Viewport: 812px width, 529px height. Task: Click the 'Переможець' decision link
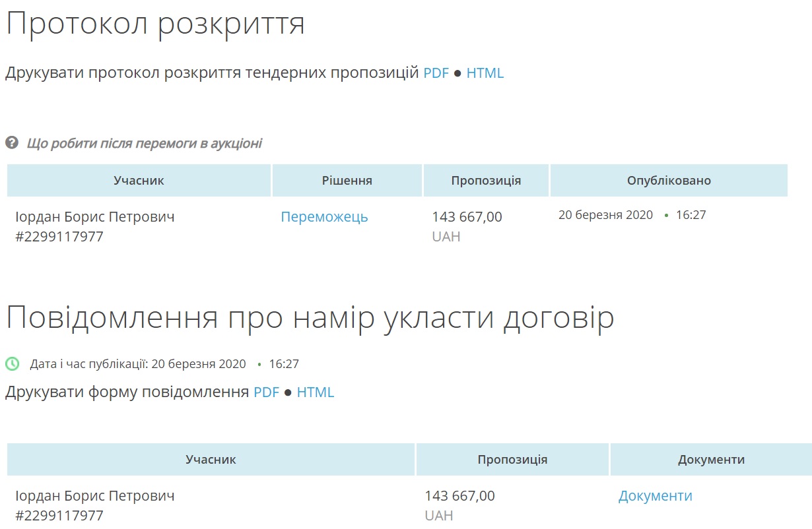(324, 217)
